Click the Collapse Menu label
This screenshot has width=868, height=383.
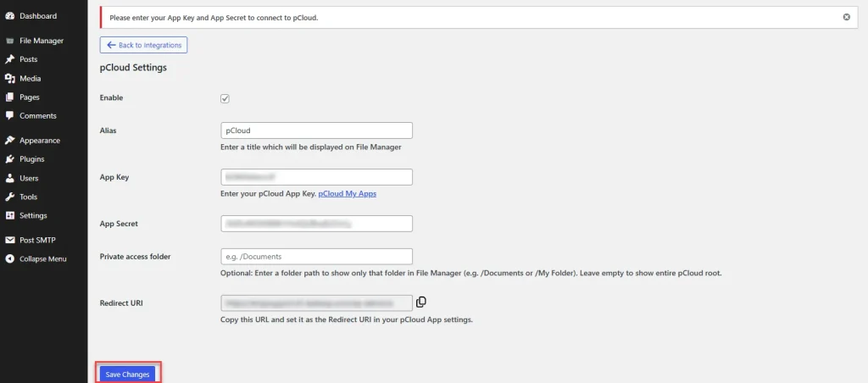pos(42,259)
